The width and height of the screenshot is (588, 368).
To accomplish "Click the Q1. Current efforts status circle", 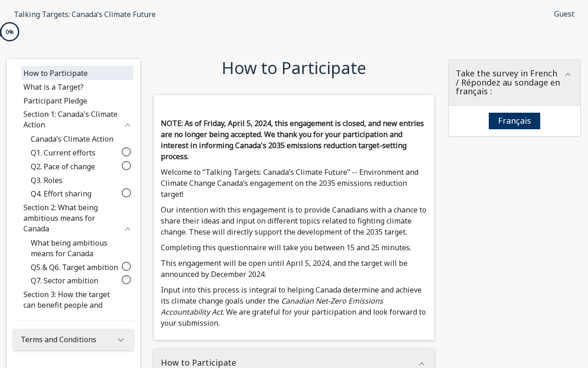I will (x=126, y=152).
